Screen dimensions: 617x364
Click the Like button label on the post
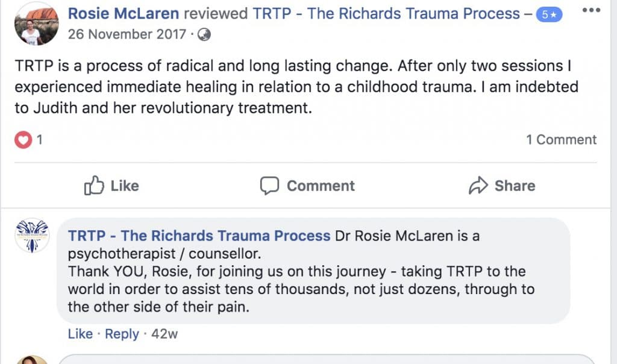[125, 186]
